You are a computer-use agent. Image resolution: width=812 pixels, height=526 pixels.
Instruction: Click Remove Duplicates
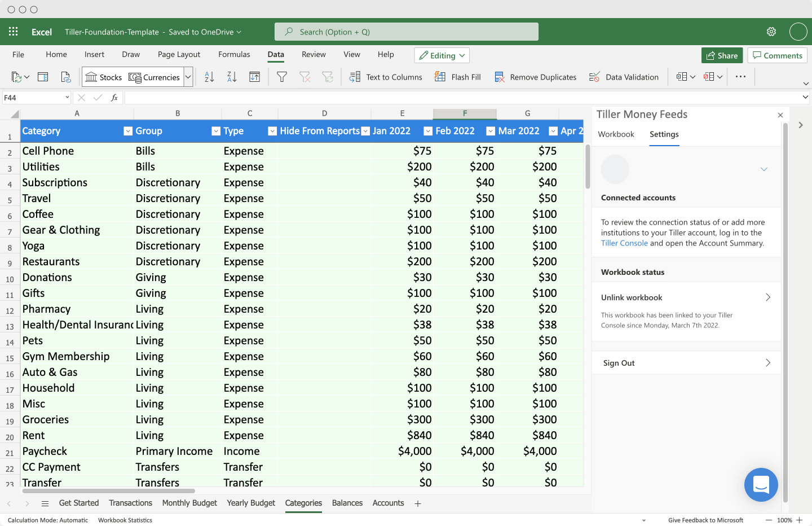coord(535,77)
